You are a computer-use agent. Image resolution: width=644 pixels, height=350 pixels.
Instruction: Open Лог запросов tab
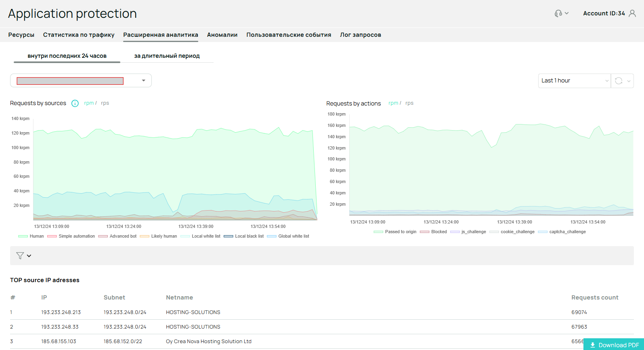click(x=361, y=35)
